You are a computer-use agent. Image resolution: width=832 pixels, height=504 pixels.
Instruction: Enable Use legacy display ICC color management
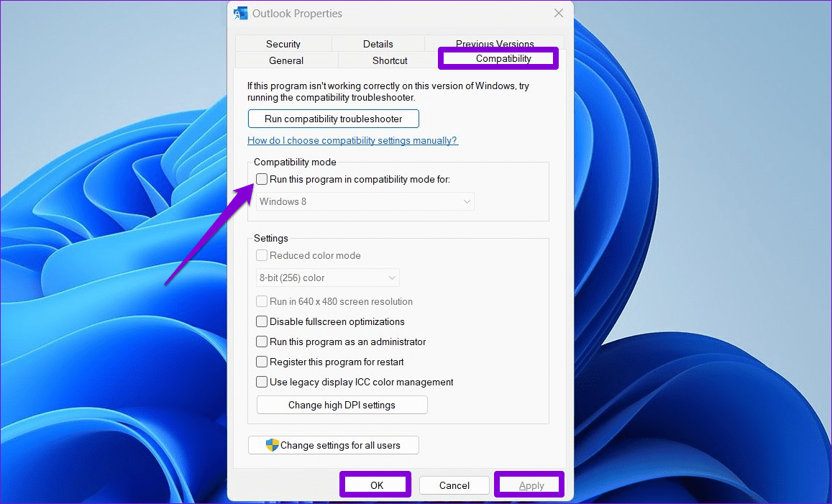click(x=262, y=382)
